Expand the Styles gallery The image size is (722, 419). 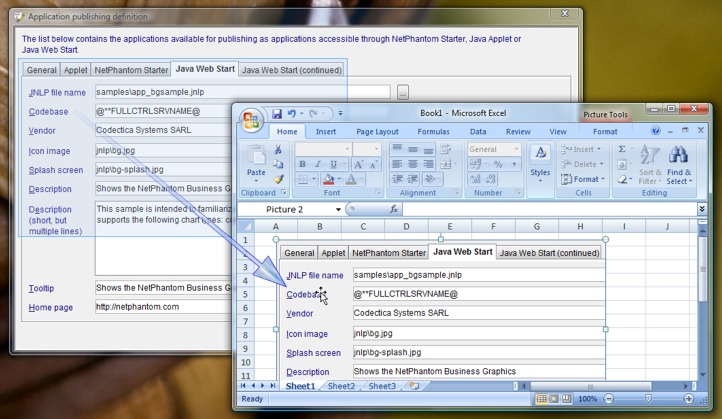tap(540, 163)
